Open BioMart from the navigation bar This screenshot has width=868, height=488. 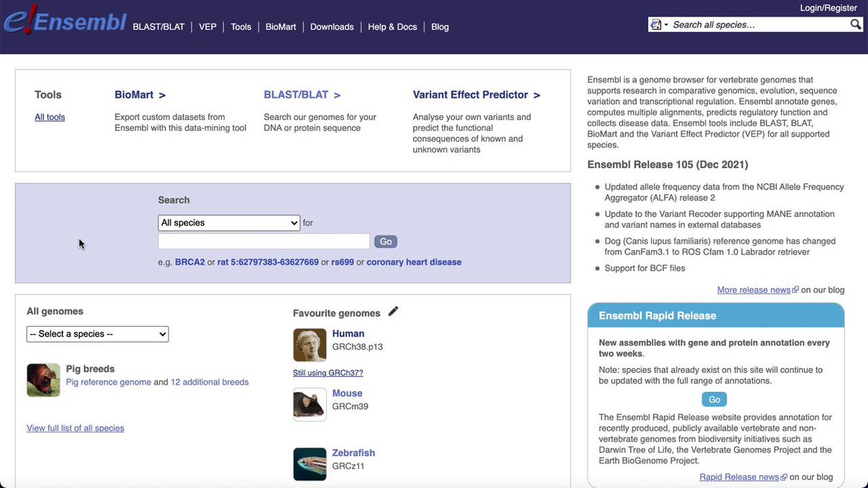(x=281, y=27)
